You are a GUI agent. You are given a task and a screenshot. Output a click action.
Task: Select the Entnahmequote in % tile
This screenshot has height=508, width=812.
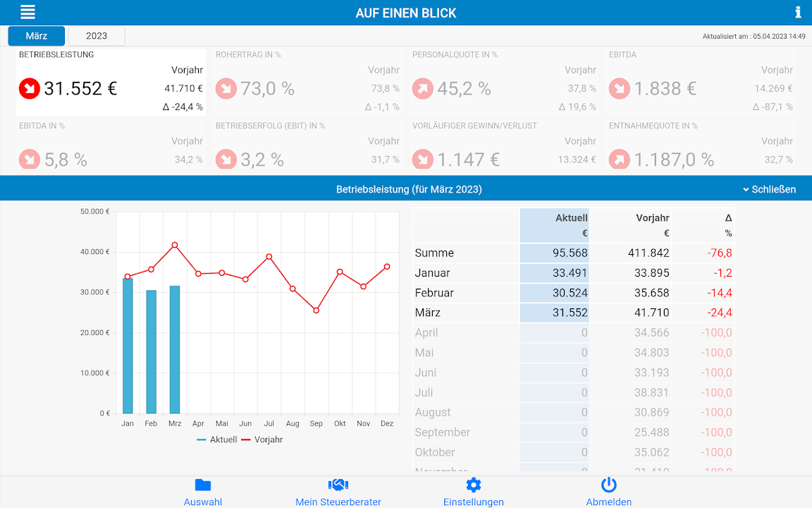[701, 145]
